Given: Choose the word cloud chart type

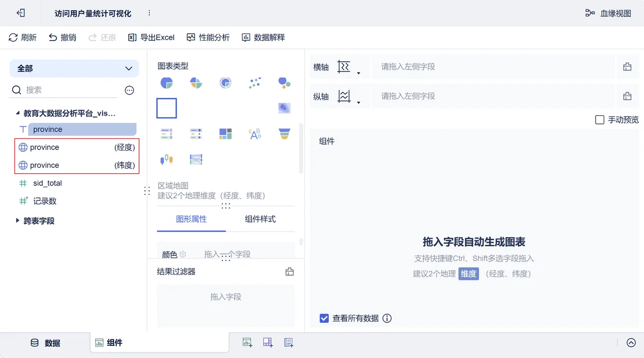Looking at the screenshot, I should pyautogui.click(x=255, y=133).
